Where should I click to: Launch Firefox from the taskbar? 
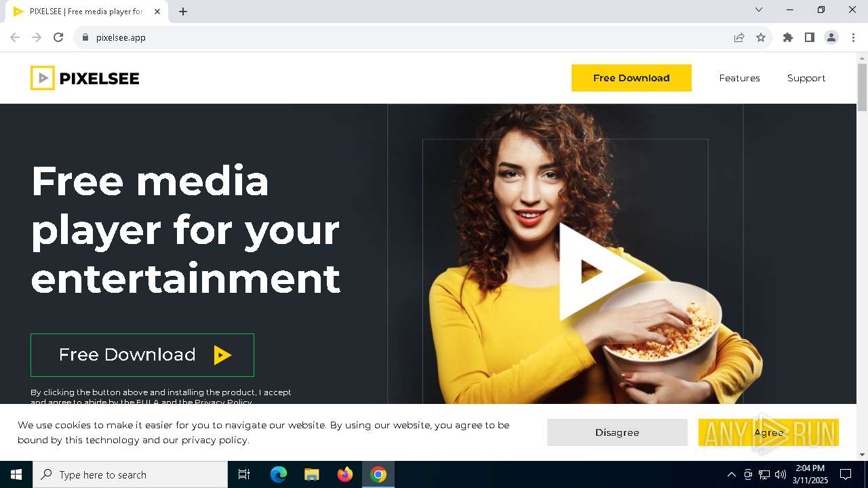pyautogui.click(x=345, y=474)
